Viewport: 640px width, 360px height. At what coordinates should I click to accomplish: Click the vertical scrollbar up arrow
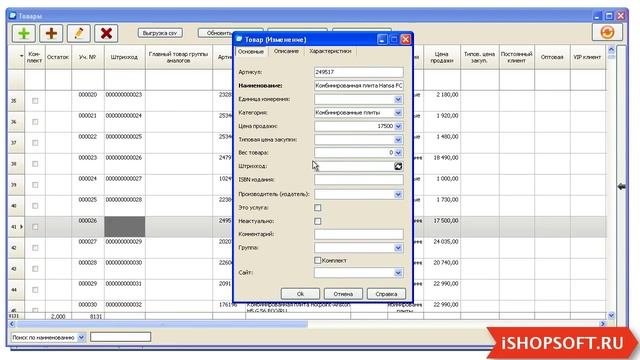[611, 50]
